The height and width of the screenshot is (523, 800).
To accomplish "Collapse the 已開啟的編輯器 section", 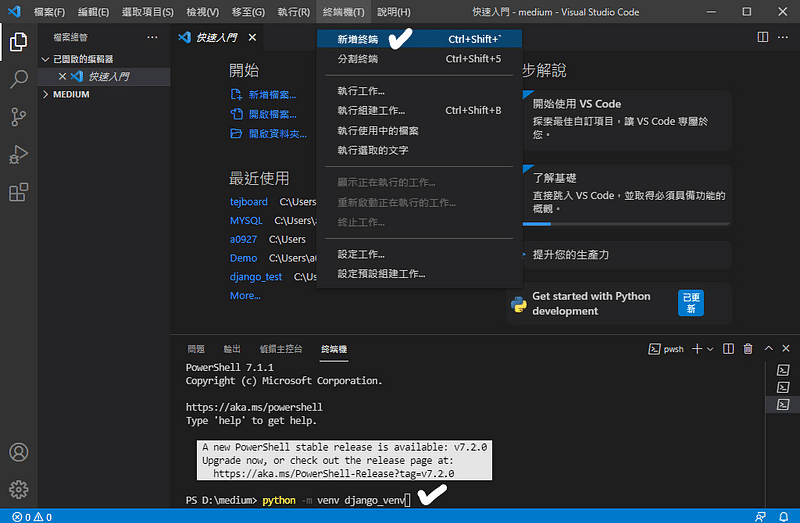I will point(82,59).
